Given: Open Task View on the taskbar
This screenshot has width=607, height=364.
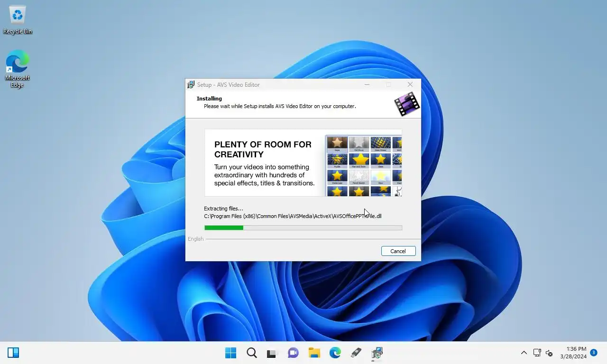Looking at the screenshot, I should click(271, 353).
